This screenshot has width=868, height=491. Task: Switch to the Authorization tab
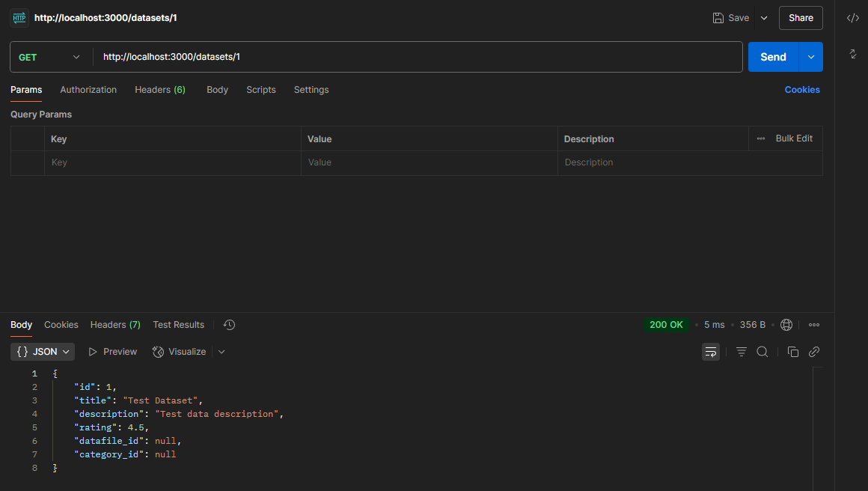click(88, 90)
